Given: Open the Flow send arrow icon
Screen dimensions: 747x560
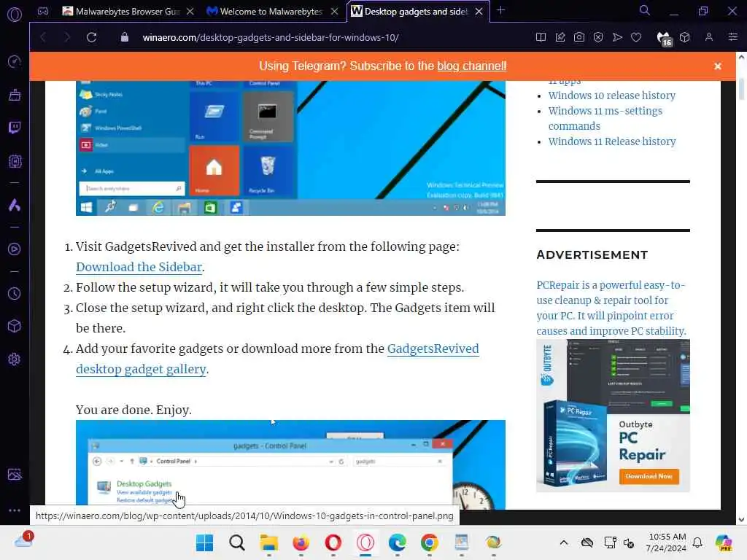Looking at the screenshot, I should 617,37.
